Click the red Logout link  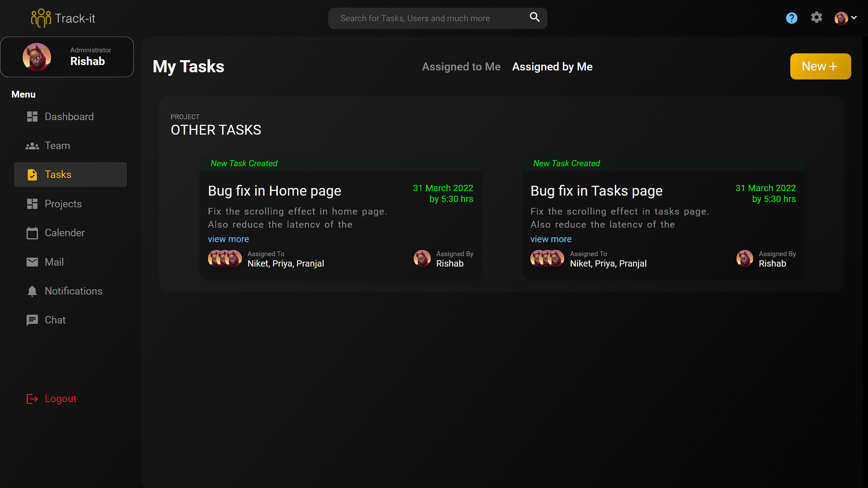[x=60, y=399]
